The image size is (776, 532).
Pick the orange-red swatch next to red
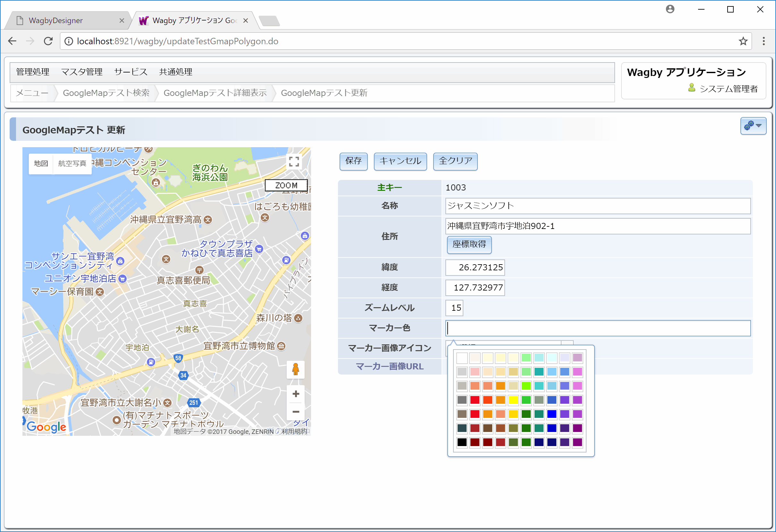487,400
